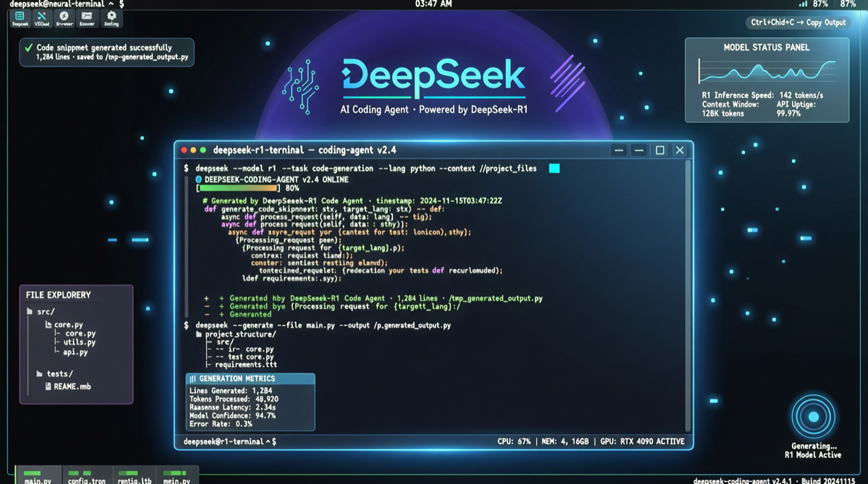Click the 128K tokens context window value
Viewport: 868px width, 484px height.
tap(723, 114)
